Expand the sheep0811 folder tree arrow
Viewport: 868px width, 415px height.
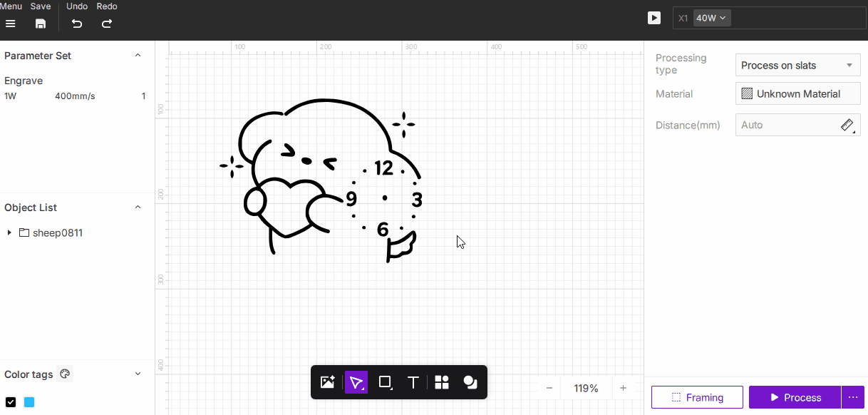tap(9, 232)
